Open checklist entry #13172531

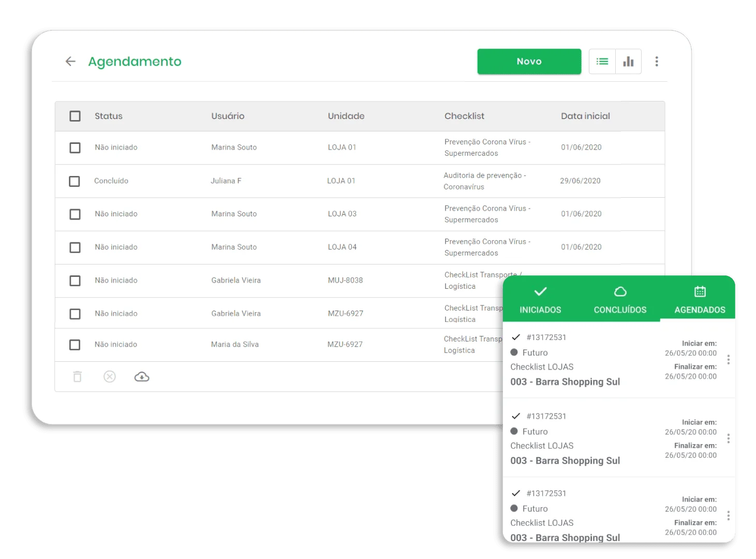(546, 337)
